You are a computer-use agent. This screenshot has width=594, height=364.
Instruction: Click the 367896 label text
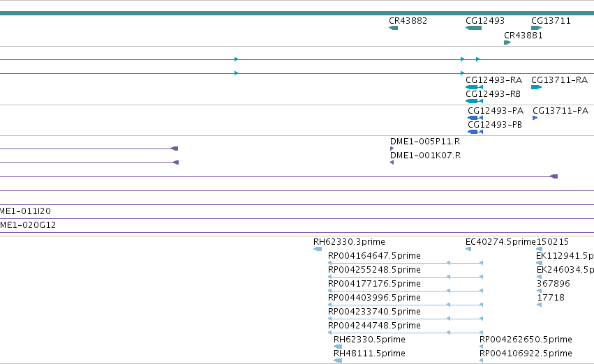(x=554, y=284)
